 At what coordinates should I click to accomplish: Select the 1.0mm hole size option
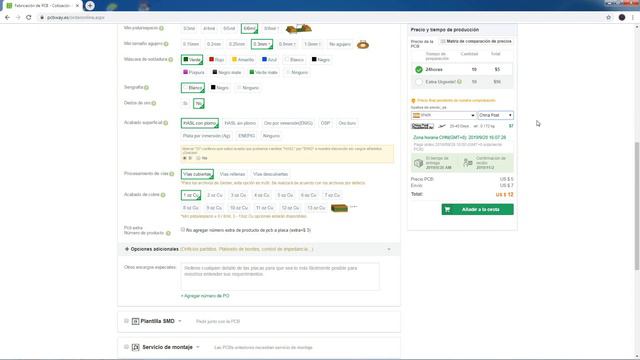[x=312, y=44]
